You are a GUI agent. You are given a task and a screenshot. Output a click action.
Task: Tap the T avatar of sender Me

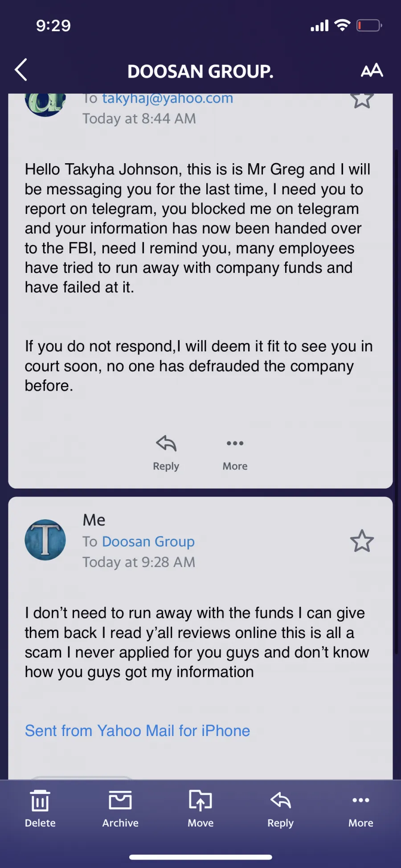(45, 540)
